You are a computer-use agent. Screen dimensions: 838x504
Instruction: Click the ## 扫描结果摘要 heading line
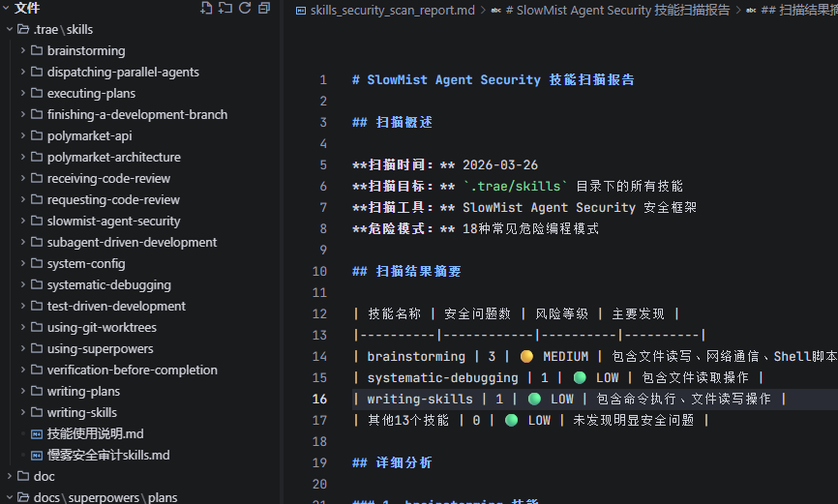click(x=406, y=272)
